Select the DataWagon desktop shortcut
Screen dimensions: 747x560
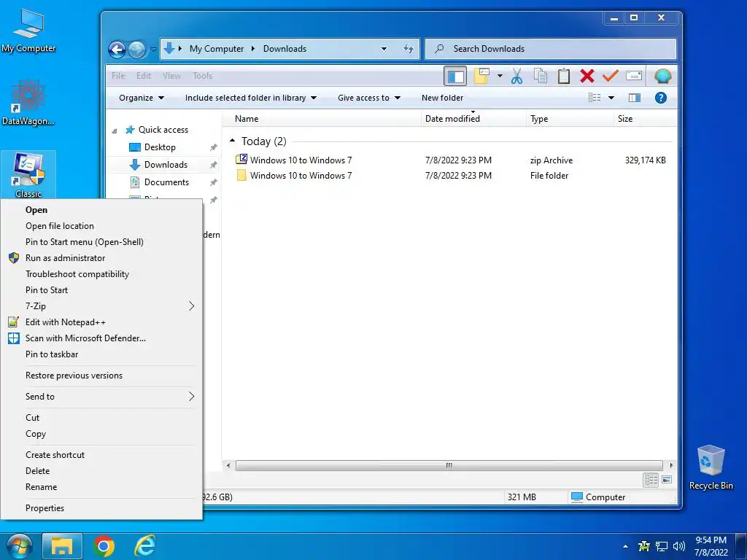[28, 102]
